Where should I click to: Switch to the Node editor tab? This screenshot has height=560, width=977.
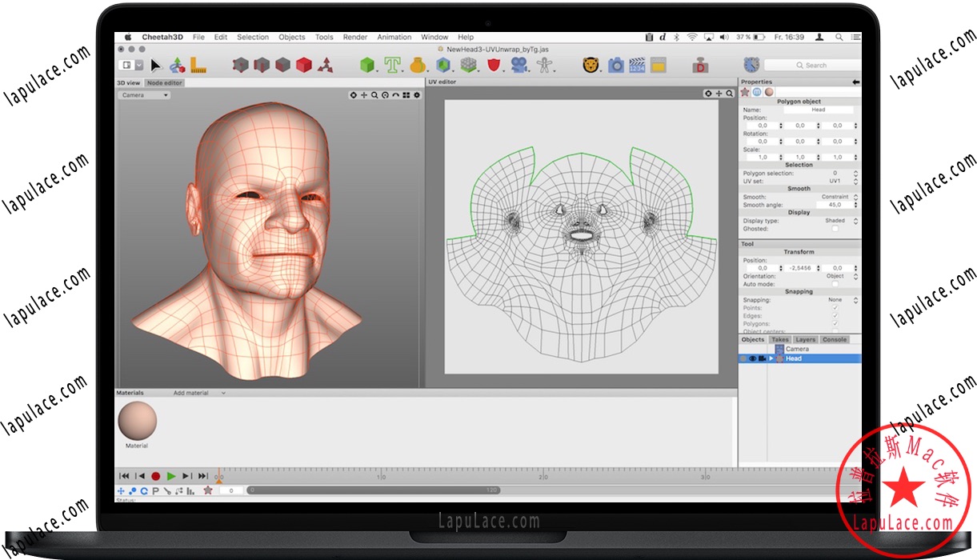[x=164, y=82]
